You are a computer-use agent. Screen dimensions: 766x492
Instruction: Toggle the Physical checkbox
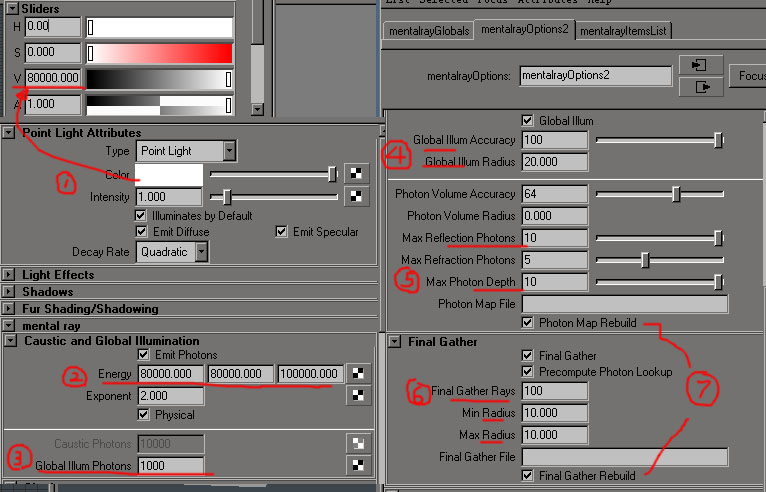point(143,415)
